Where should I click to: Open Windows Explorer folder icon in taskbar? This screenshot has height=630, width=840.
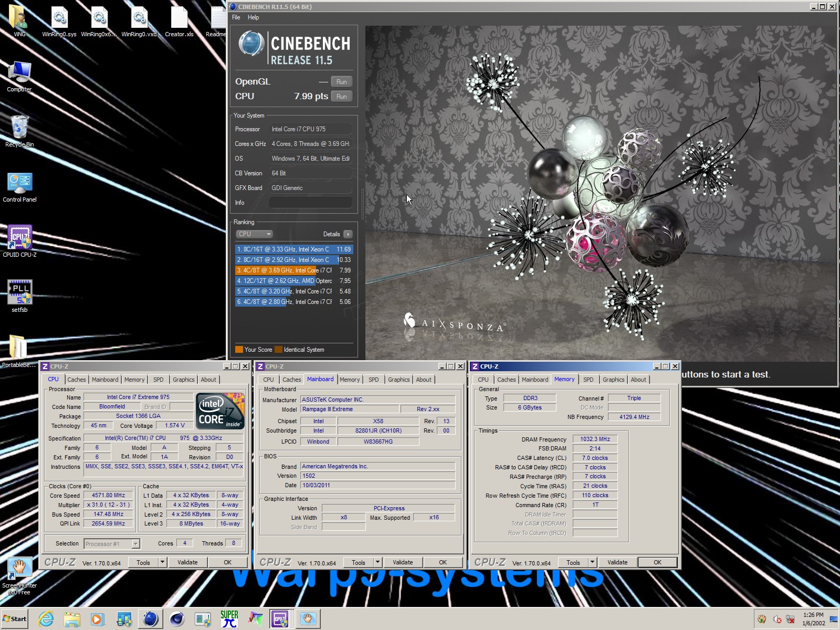tap(72, 619)
